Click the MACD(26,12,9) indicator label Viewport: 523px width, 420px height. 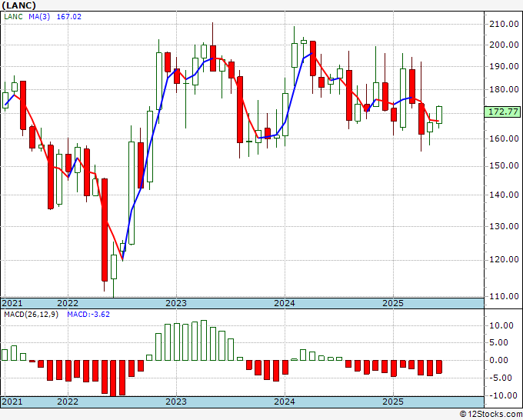[31, 315]
